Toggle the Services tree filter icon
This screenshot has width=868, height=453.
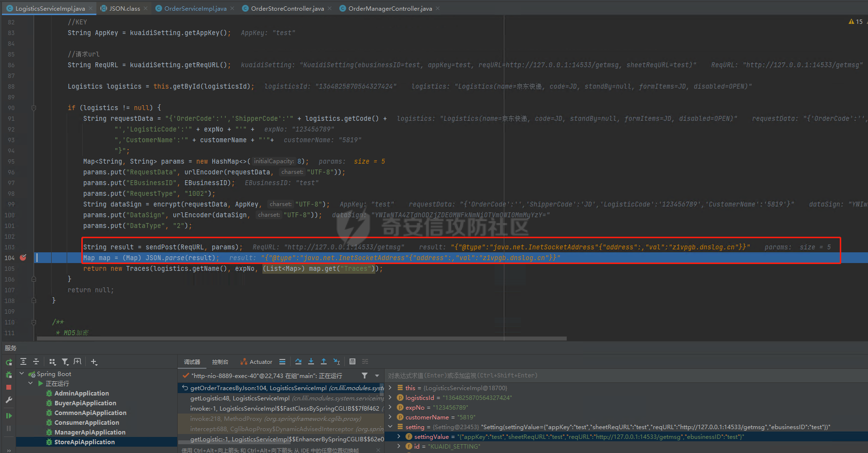point(65,361)
